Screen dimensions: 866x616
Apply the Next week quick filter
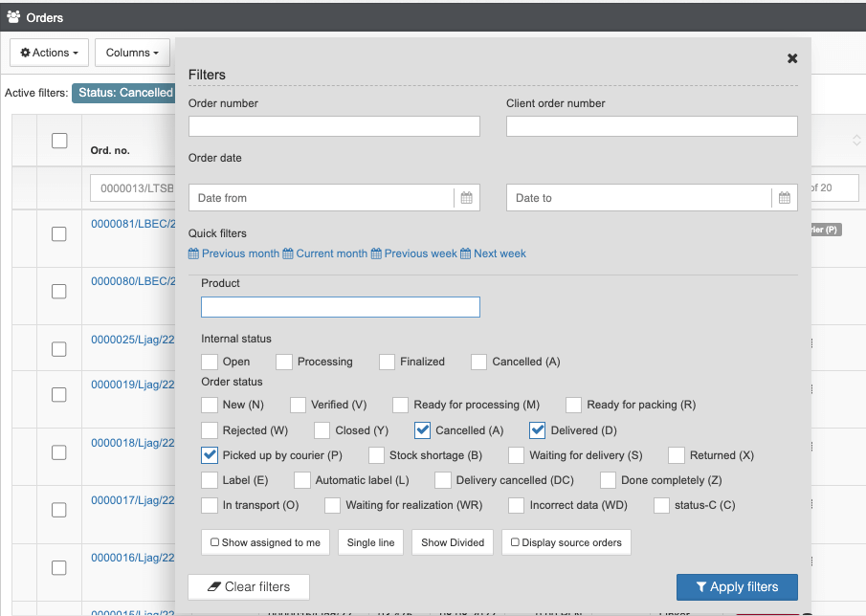(493, 253)
